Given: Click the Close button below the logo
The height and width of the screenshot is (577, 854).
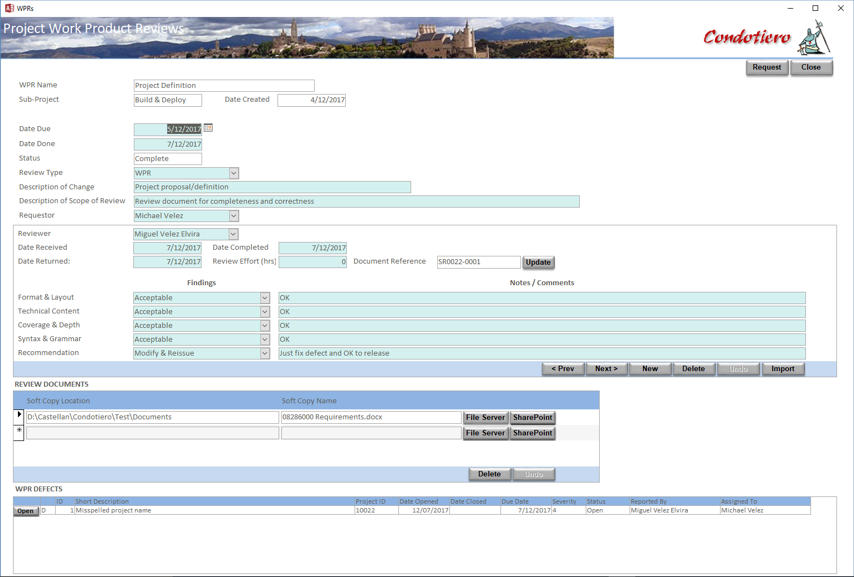Looking at the screenshot, I should tap(811, 68).
